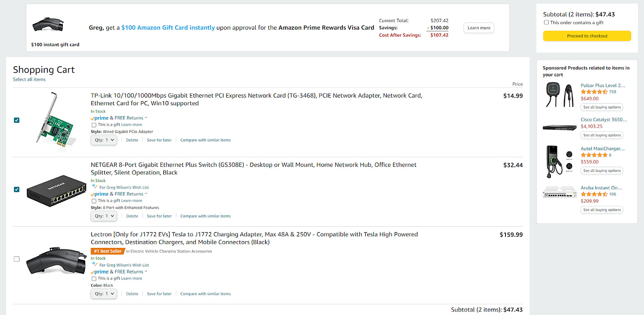Delete the Lectron adapter from cart
Screen dimensions: 644x315
click(132, 294)
